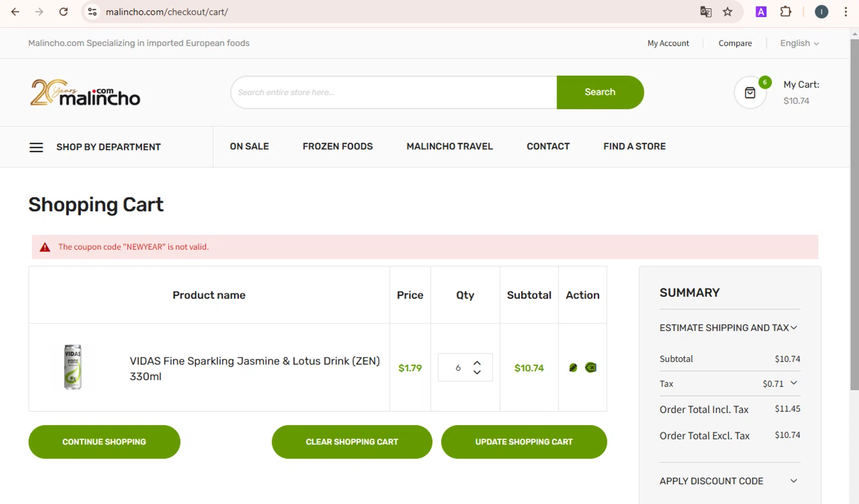Image resolution: width=859 pixels, height=504 pixels.
Task: Click the Malincho 20 years logo
Action: click(x=85, y=93)
